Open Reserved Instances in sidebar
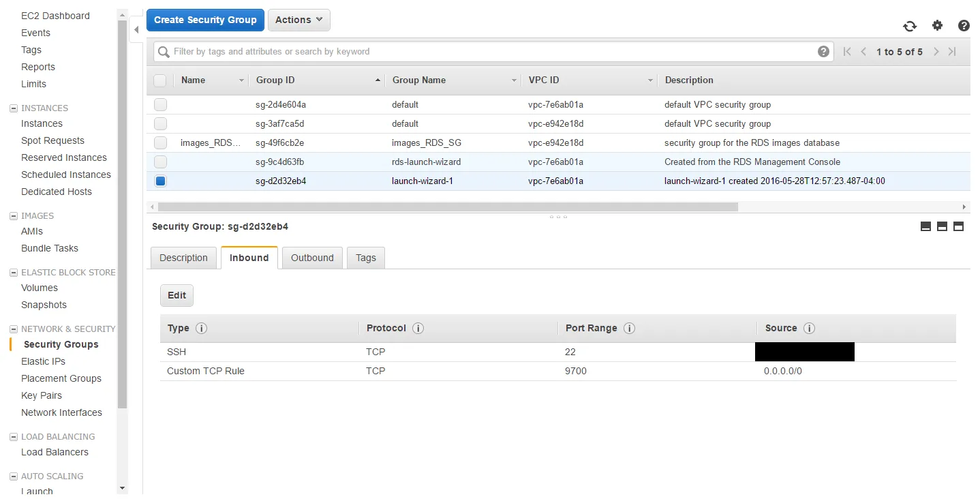Screen dimensions: 980x499 [x=64, y=157]
